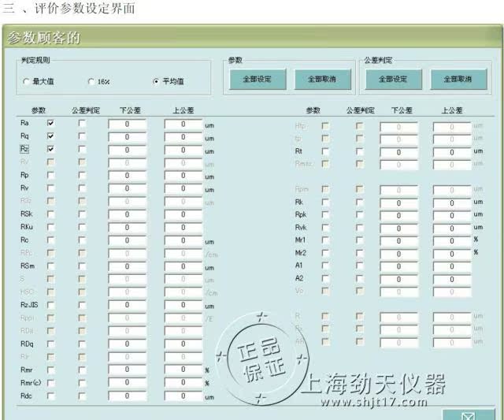Click 全部取消 in the 参数 group
Screen dimensions: 504x420
(x=321, y=80)
